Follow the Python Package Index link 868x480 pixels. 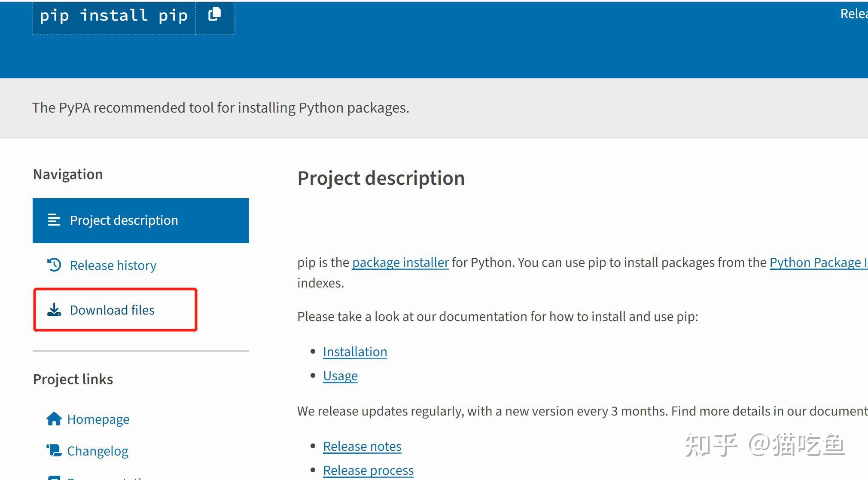(x=818, y=262)
